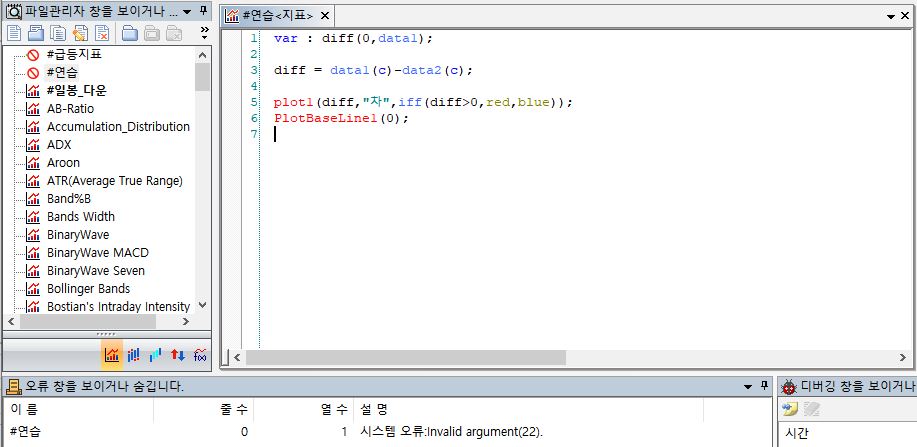Open dropdown arrow on file manager panel header

click(x=188, y=12)
